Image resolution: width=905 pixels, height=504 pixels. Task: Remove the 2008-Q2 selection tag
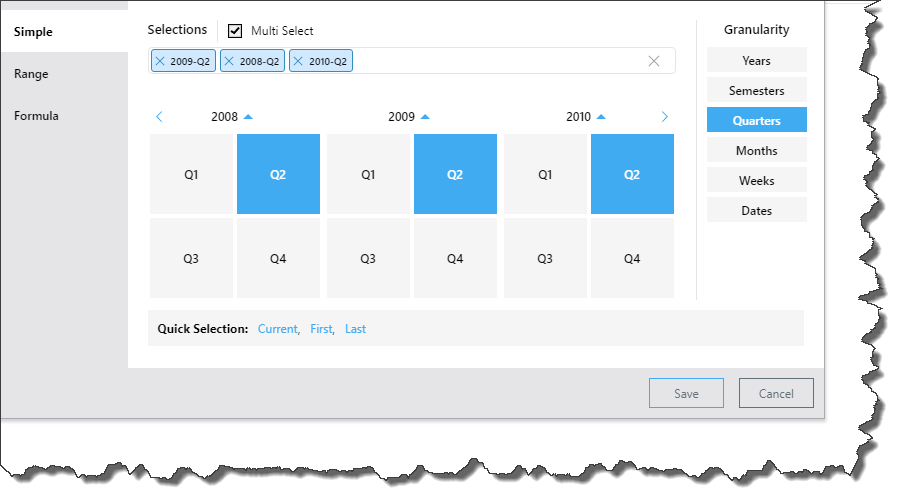229,62
